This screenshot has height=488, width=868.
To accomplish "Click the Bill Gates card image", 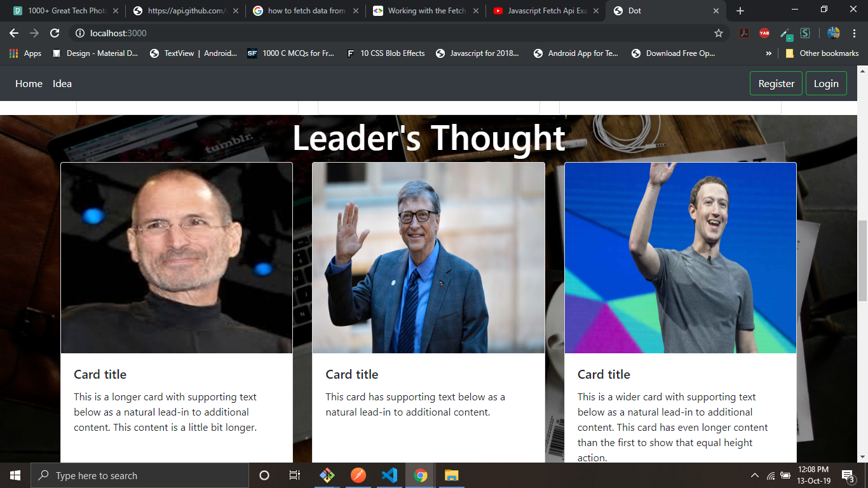I will click(x=428, y=258).
